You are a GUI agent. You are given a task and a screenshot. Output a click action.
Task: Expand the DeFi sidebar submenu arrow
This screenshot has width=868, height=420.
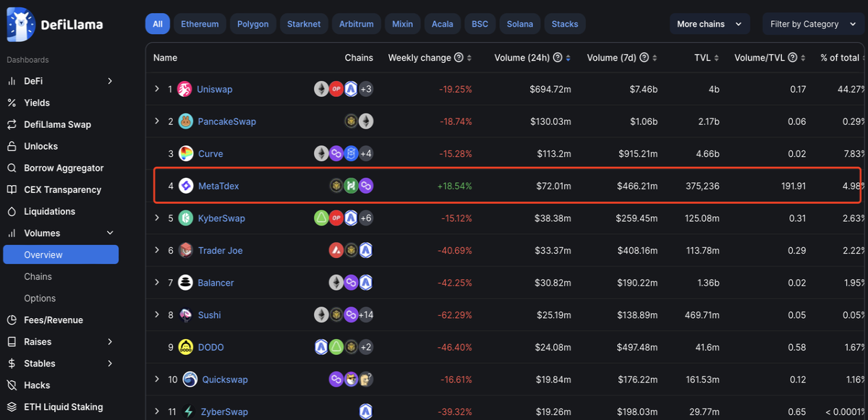(x=110, y=81)
